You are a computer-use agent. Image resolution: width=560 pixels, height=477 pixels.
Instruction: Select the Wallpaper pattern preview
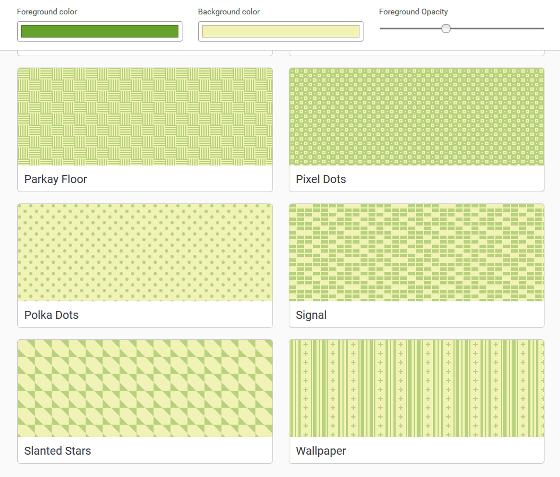[417, 388]
